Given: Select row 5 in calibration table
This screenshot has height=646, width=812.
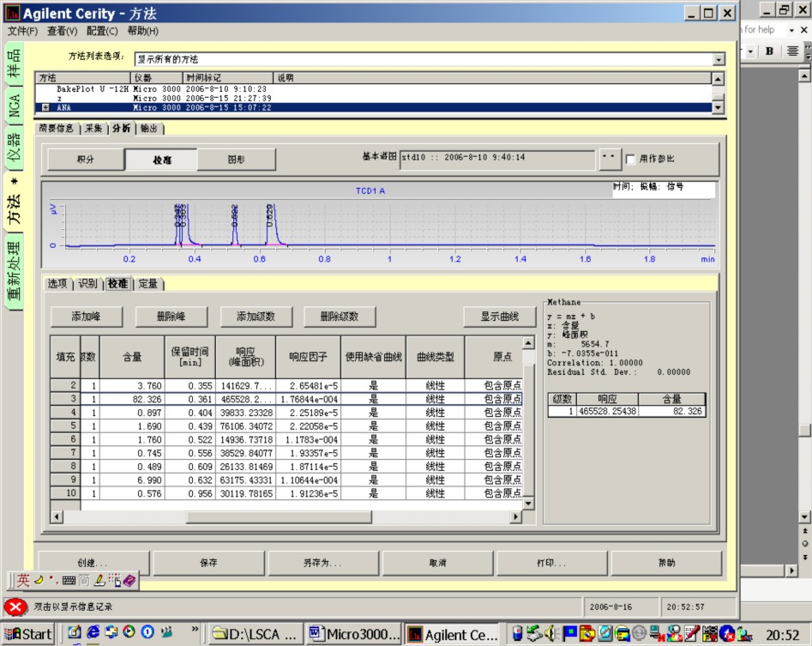Looking at the screenshot, I should click(286, 426).
